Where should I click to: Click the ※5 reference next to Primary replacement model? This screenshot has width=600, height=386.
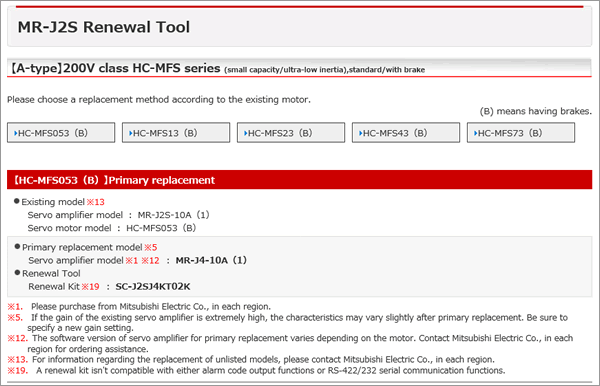[x=151, y=248]
